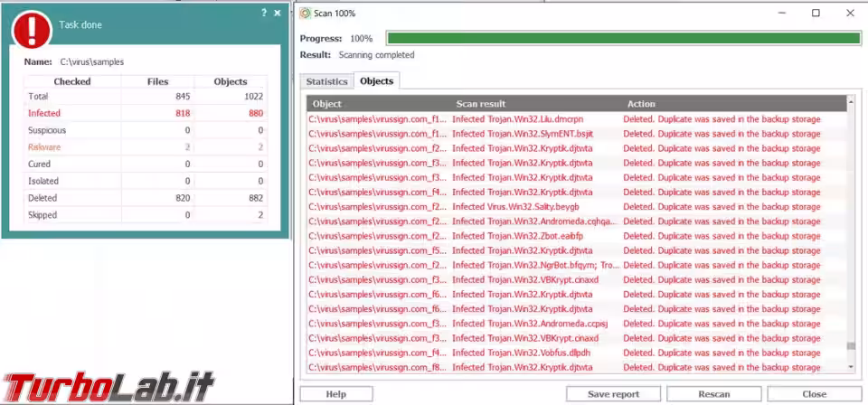
Task: Click the green scan progress bar
Action: tap(622, 38)
